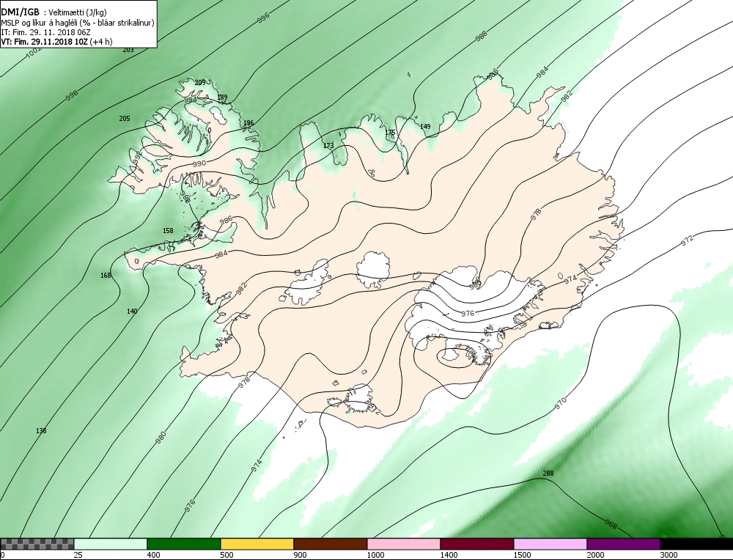Image resolution: width=733 pixels, height=560 pixels.
Task: Click the 'IT: Fim. 29. 11. 2018 06Z' line
Action: coord(45,32)
